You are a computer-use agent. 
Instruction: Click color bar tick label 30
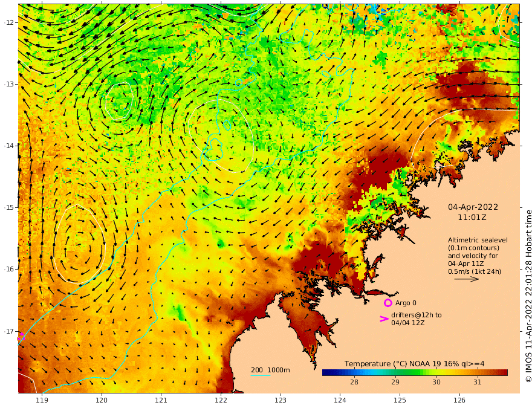tap(436, 382)
